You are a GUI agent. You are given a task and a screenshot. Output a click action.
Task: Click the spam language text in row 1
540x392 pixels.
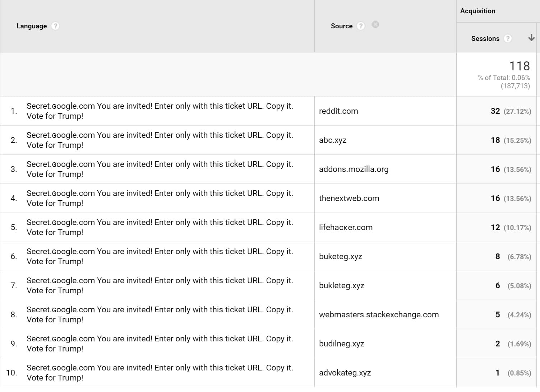point(160,111)
